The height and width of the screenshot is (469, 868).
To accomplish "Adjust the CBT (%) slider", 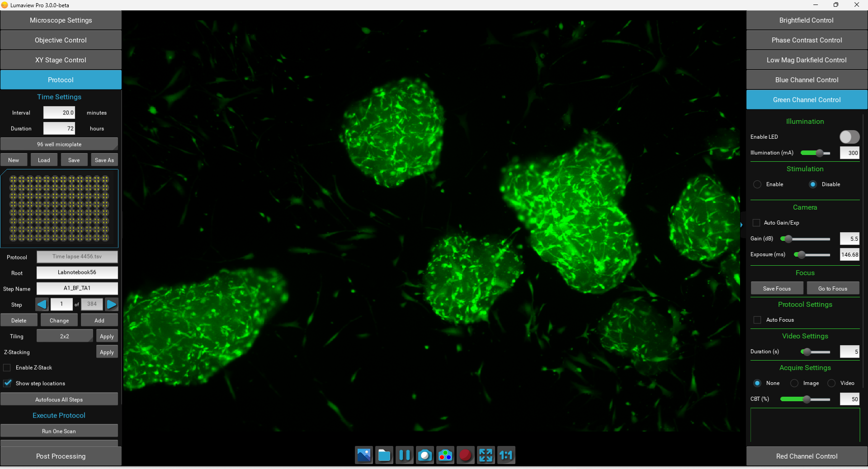I will pyautogui.click(x=805, y=399).
